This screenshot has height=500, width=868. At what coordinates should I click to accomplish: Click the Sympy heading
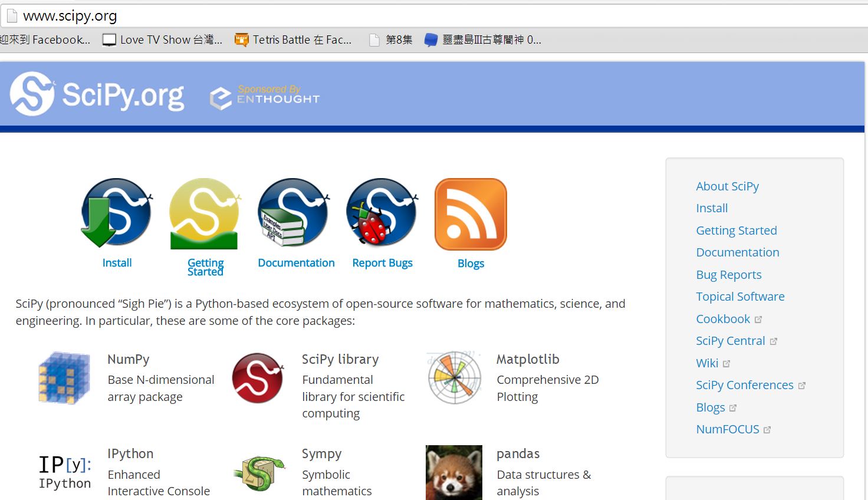(x=322, y=453)
